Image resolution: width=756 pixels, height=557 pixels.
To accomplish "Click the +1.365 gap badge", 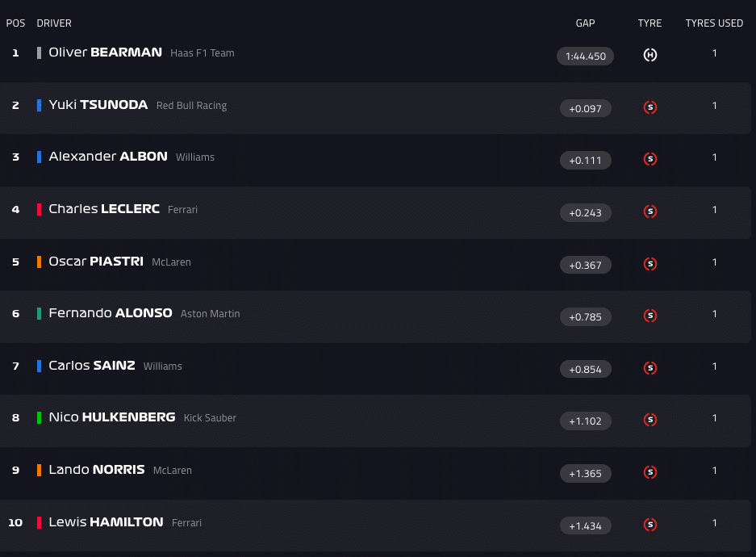I will coord(585,473).
